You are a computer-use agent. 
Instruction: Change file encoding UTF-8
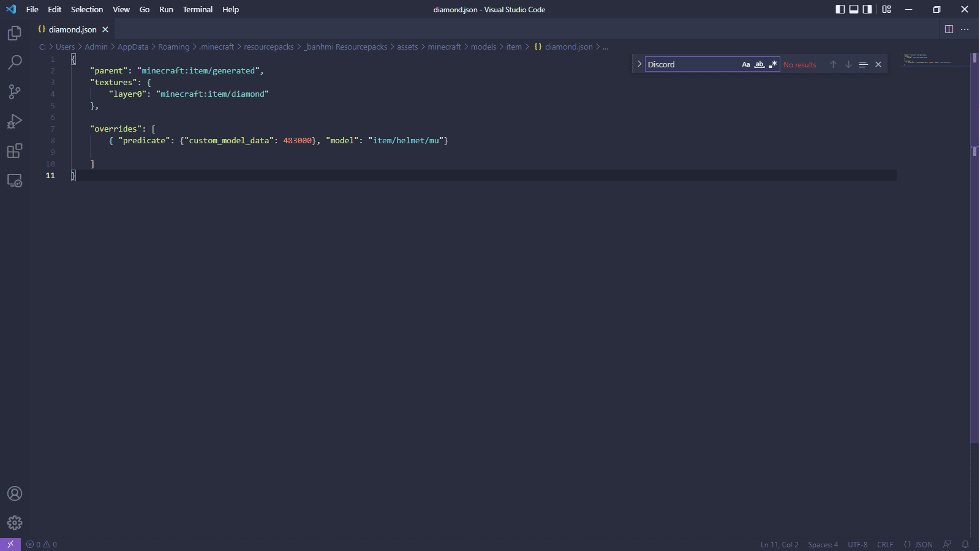[858, 544]
